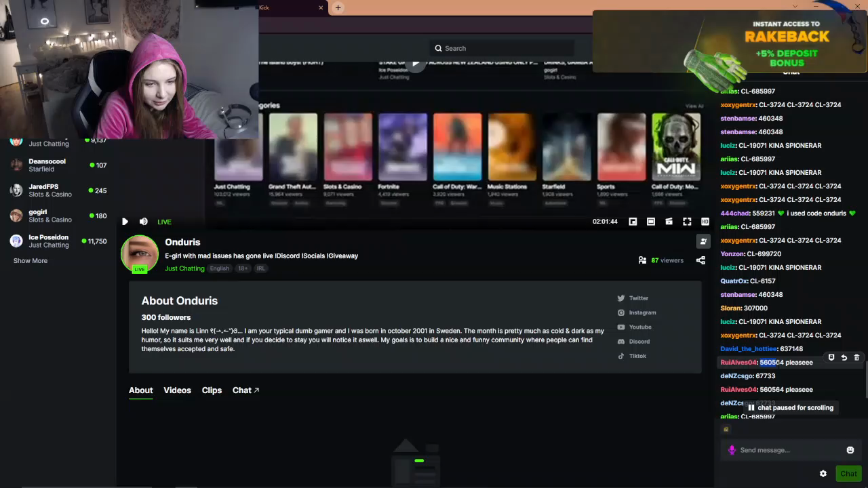This screenshot has height=488, width=868.
Task: Click the host-user icon above the share icon
Action: [x=703, y=241]
